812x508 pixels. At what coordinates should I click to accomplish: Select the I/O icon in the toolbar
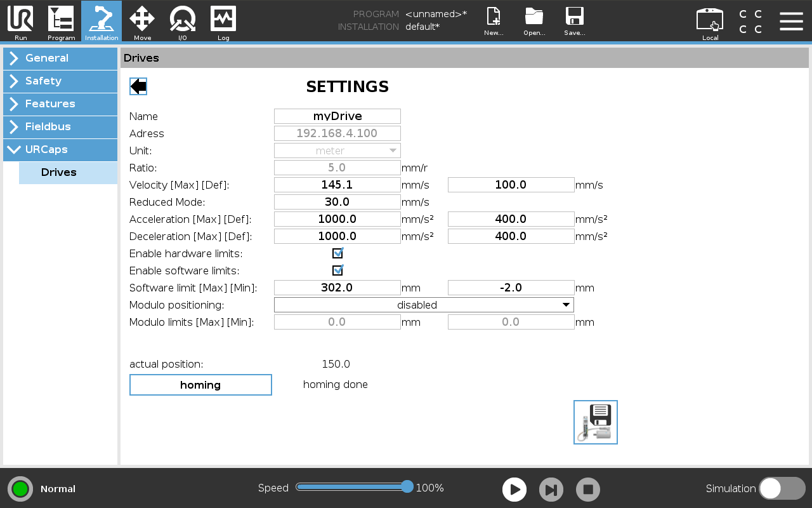click(183, 22)
